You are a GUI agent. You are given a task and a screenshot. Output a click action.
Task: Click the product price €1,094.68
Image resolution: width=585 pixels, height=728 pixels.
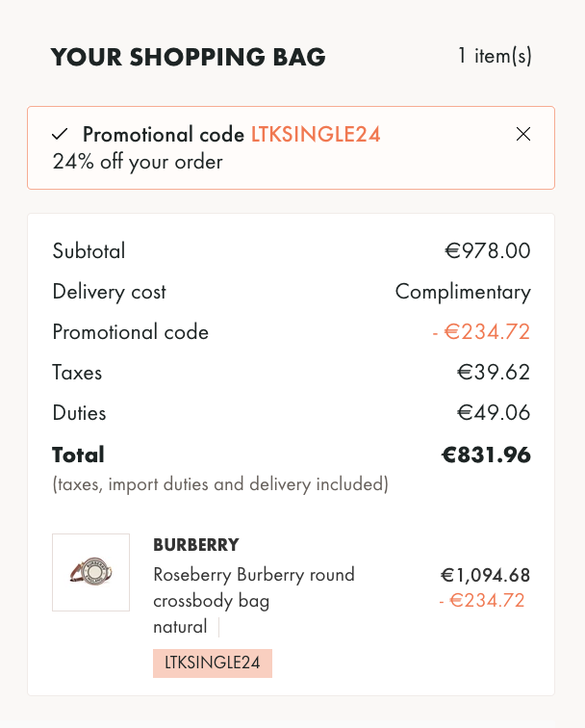(485, 575)
